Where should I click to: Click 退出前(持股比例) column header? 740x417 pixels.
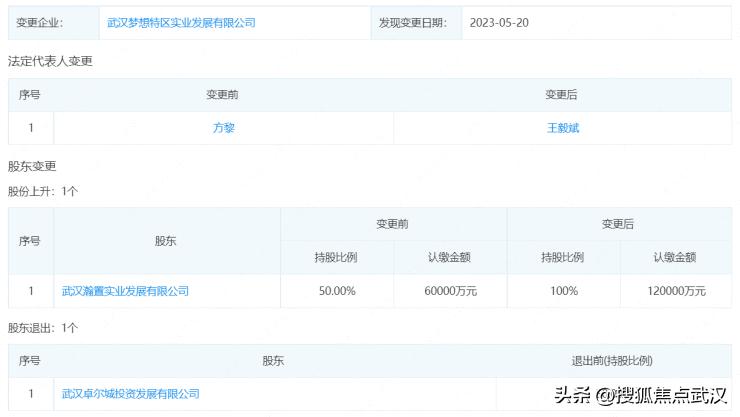coord(612,361)
